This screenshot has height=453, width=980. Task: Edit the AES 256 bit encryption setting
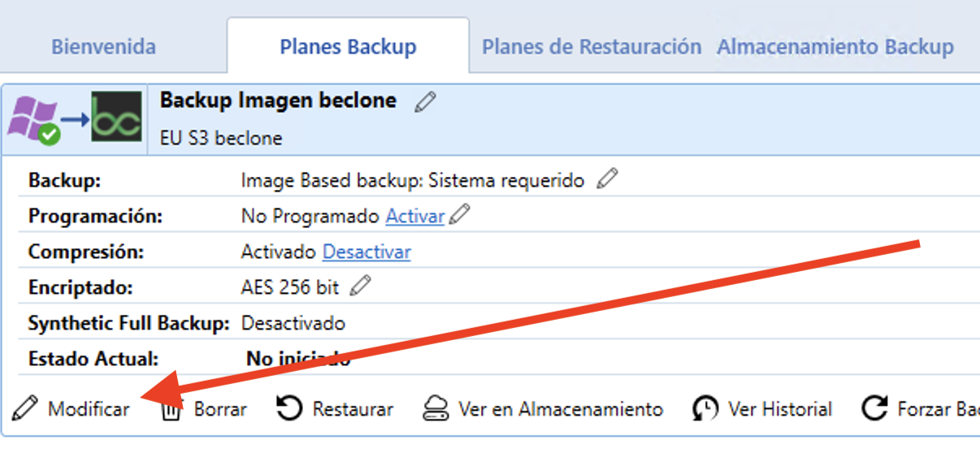click(x=361, y=286)
